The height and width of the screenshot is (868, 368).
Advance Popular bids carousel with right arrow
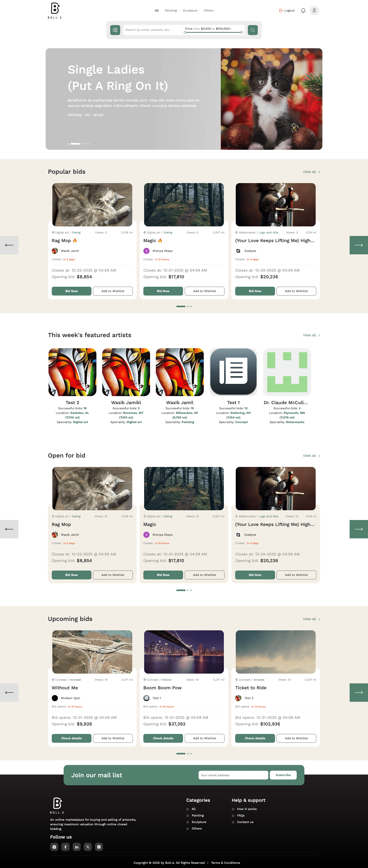(359, 245)
